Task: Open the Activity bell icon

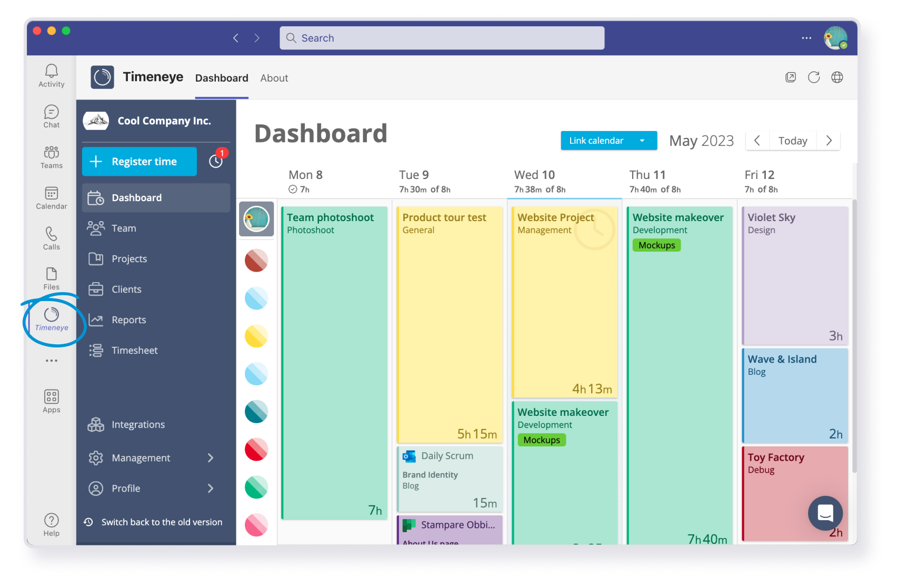Action: pos(52,76)
